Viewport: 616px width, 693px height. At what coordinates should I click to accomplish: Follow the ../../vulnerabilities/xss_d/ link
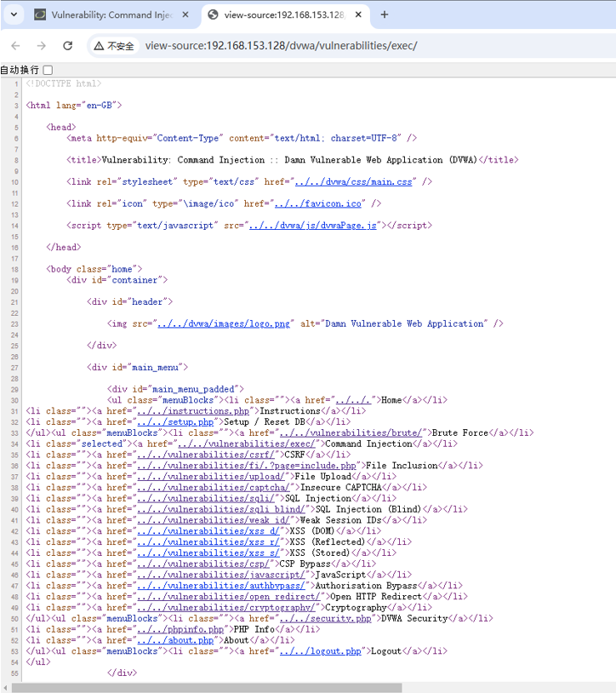coord(208,530)
